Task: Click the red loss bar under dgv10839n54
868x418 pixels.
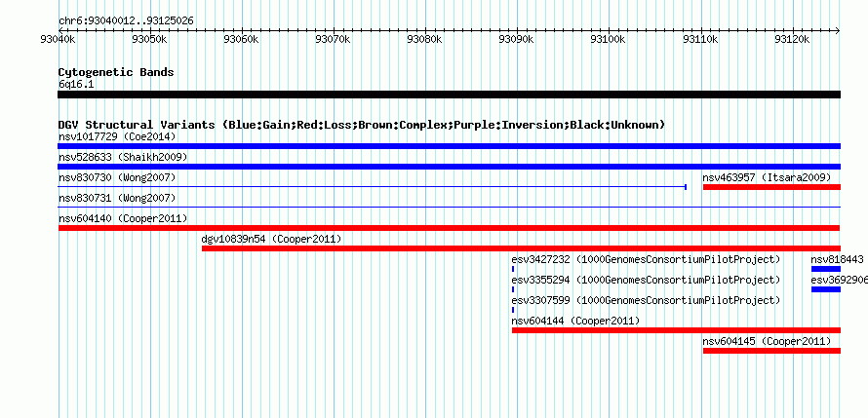Action: click(521, 248)
